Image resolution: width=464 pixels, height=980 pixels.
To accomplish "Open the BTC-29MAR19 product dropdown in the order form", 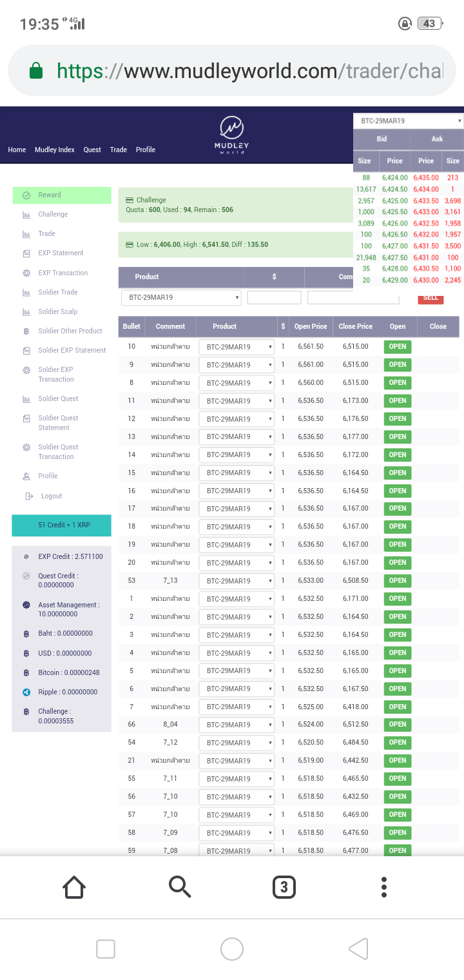I will (x=180, y=297).
